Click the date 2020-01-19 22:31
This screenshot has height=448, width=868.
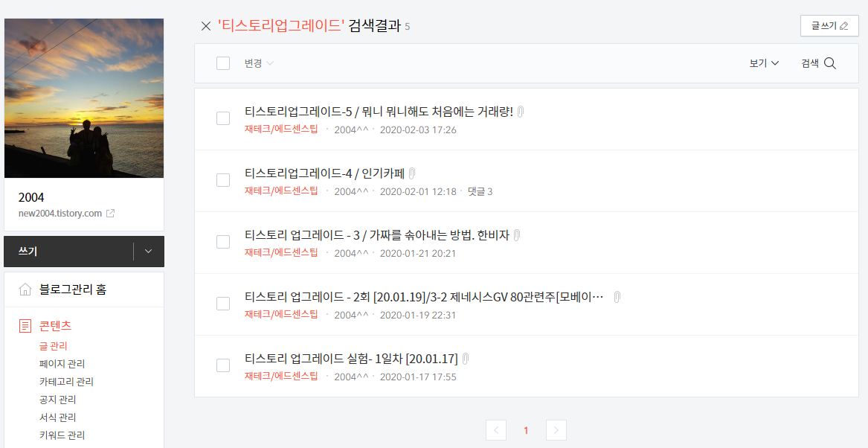(417, 315)
